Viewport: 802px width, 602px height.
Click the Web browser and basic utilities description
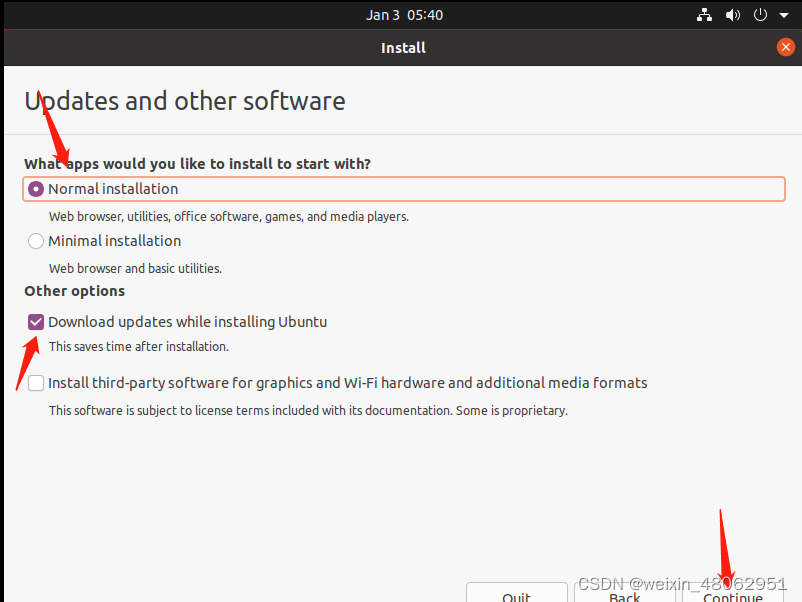pyautogui.click(x=135, y=268)
